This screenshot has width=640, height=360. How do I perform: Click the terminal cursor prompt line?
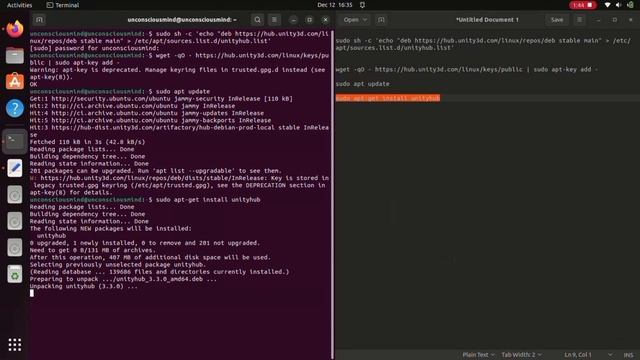[x=32, y=293]
